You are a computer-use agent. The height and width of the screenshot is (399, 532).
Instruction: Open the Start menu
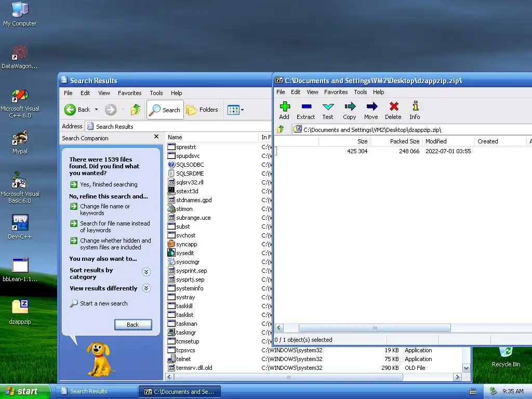(25, 391)
